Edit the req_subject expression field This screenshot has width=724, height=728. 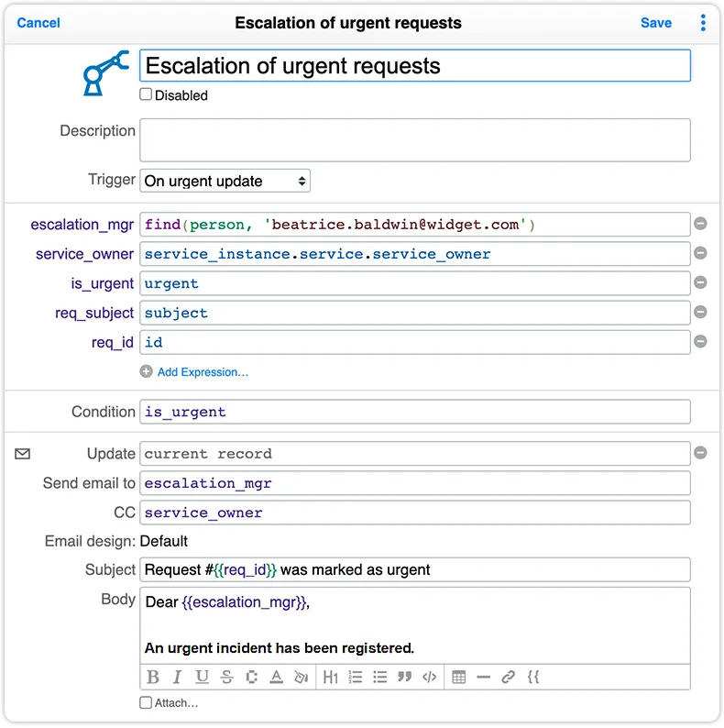(x=415, y=313)
